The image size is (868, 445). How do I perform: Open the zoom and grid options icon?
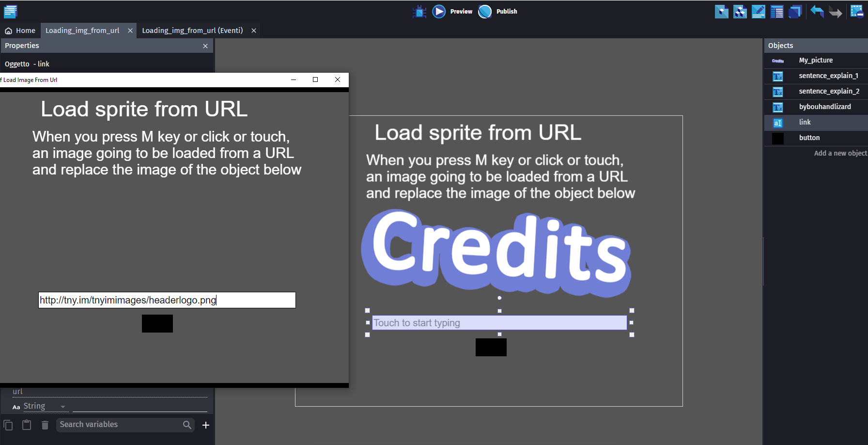[x=856, y=11]
